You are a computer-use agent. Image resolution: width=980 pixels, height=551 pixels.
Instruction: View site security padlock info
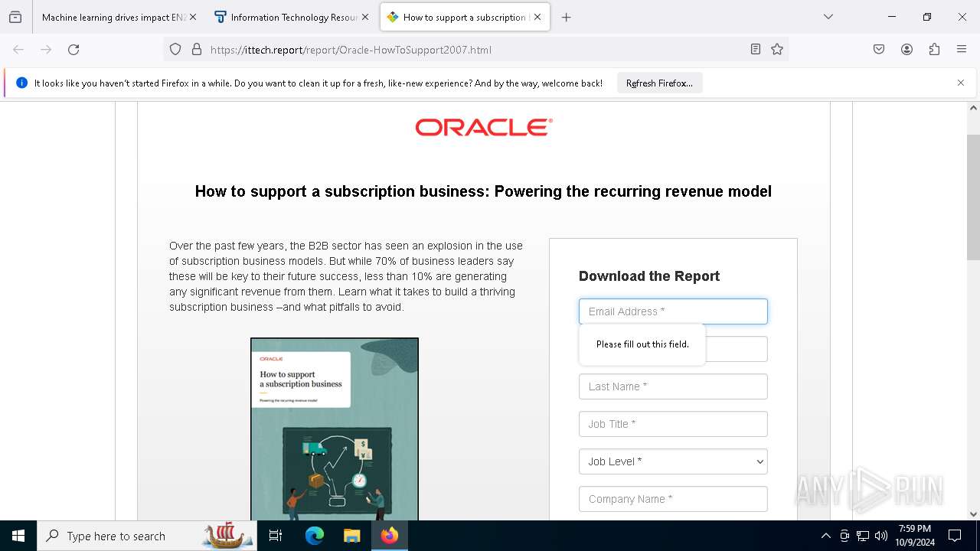coord(197,50)
